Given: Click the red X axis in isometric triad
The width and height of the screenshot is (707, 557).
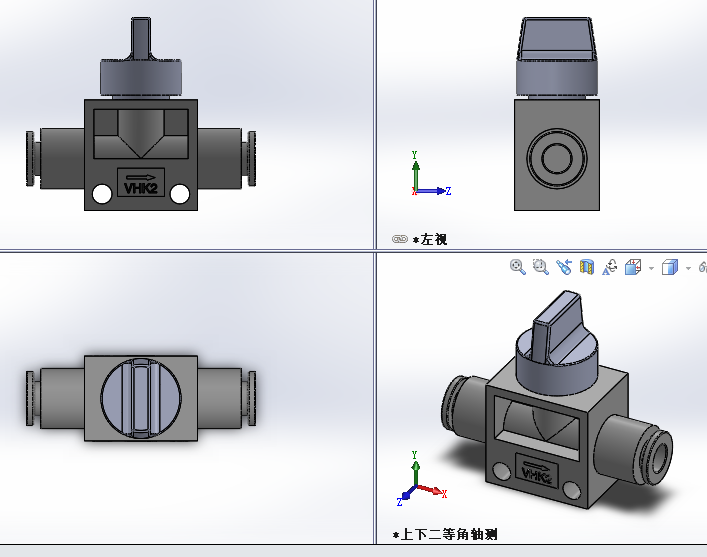Looking at the screenshot, I should [x=432, y=491].
